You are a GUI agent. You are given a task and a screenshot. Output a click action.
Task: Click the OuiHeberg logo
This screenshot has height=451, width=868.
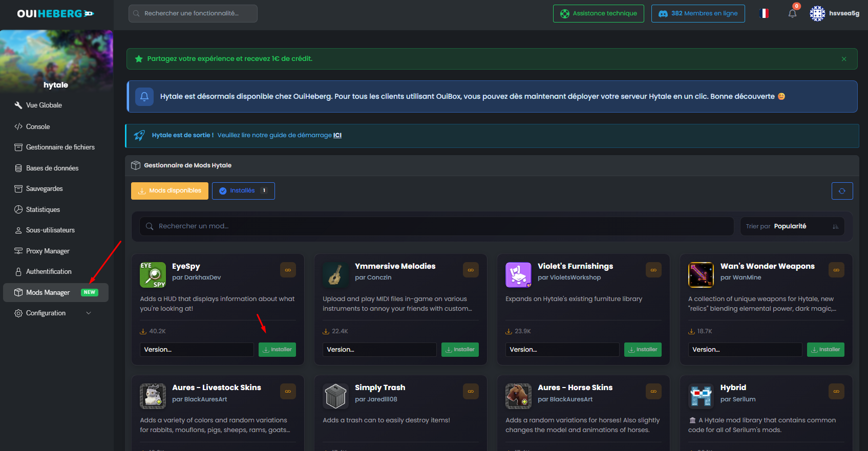coord(55,14)
